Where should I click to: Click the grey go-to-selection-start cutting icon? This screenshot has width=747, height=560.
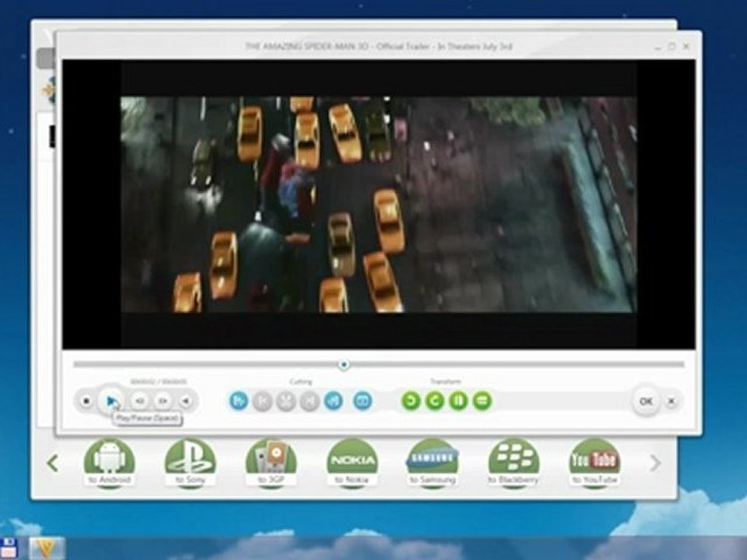pyautogui.click(x=262, y=401)
